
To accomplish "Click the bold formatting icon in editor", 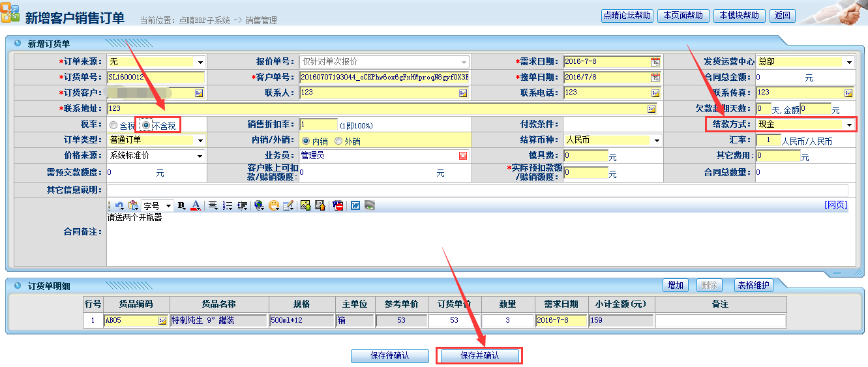I will (181, 205).
